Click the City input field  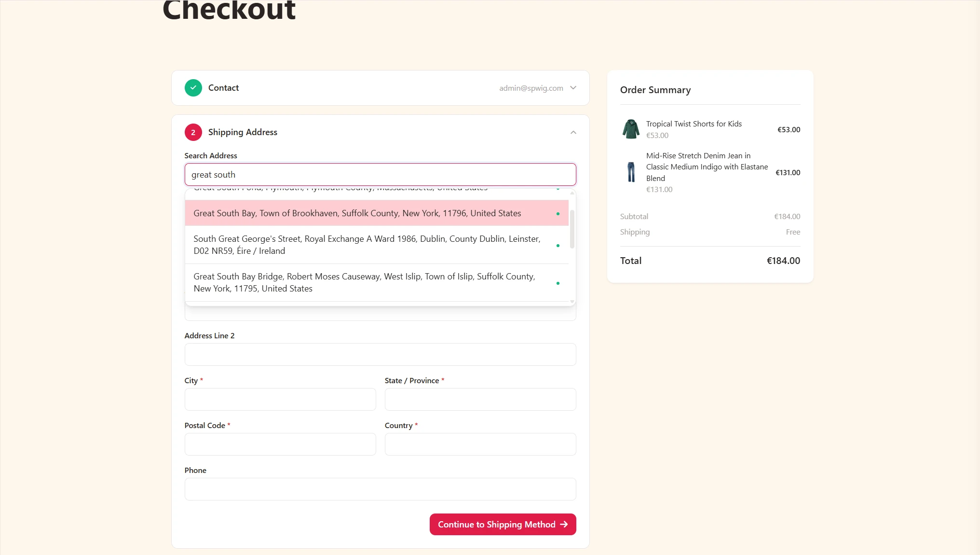pos(280,399)
